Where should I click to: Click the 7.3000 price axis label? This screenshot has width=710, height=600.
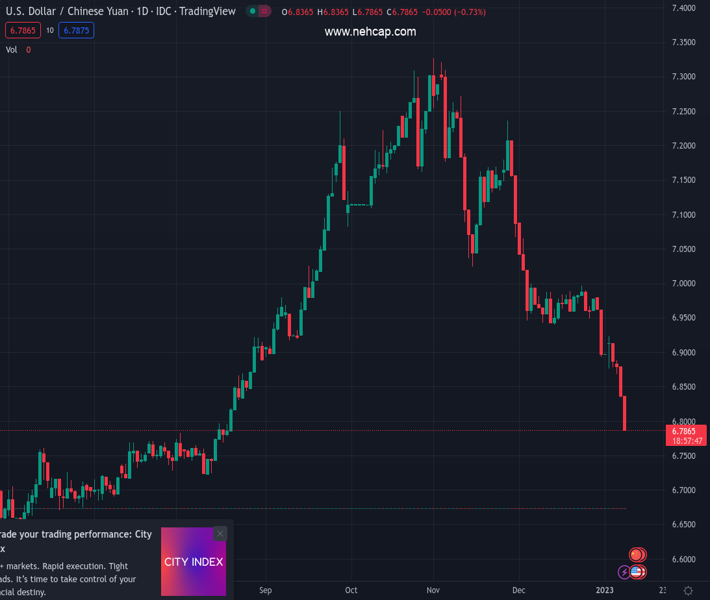(x=684, y=77)
